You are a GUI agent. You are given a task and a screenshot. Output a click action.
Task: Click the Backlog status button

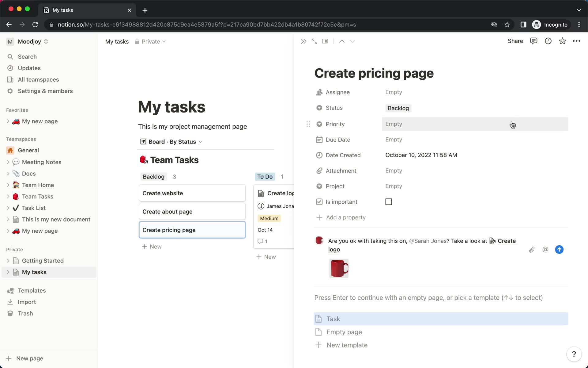[398, 108]
